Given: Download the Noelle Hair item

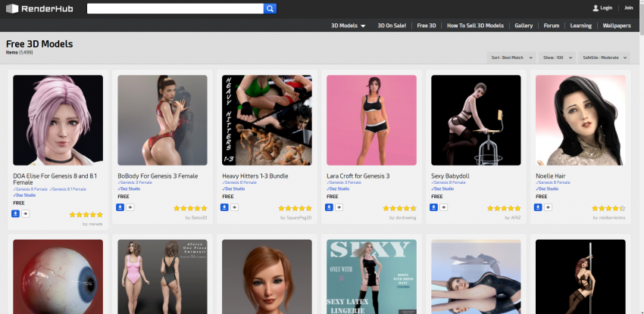Looking at the screenshot, I should point(538,207).
